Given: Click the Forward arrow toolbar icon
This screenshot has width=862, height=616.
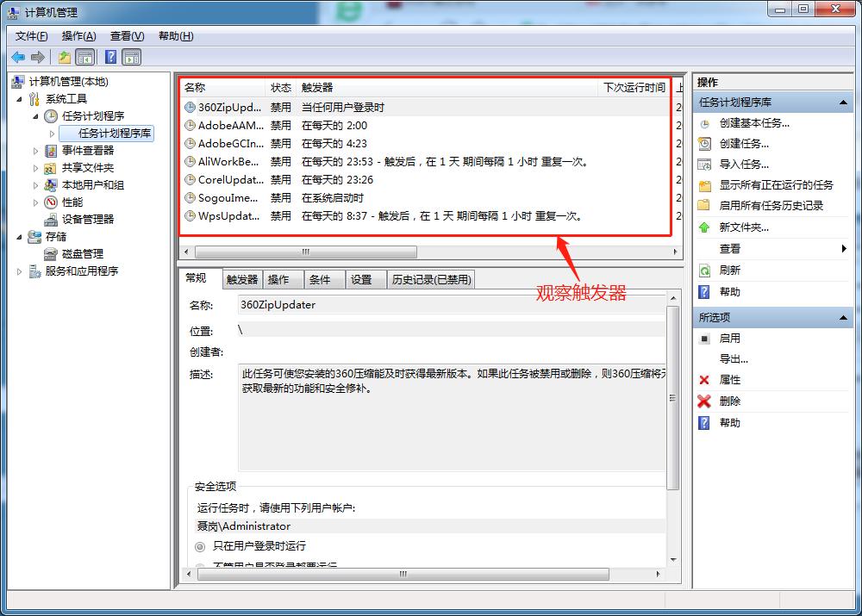Looking at the screenshot, I should click(38, 57).
